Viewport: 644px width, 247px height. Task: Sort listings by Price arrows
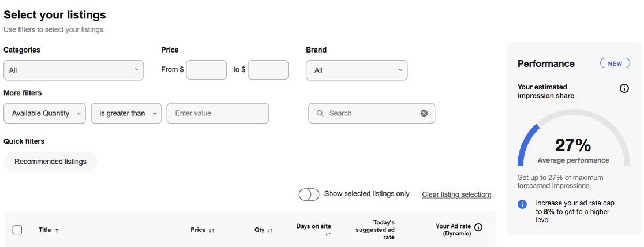(x=212, y=230)
